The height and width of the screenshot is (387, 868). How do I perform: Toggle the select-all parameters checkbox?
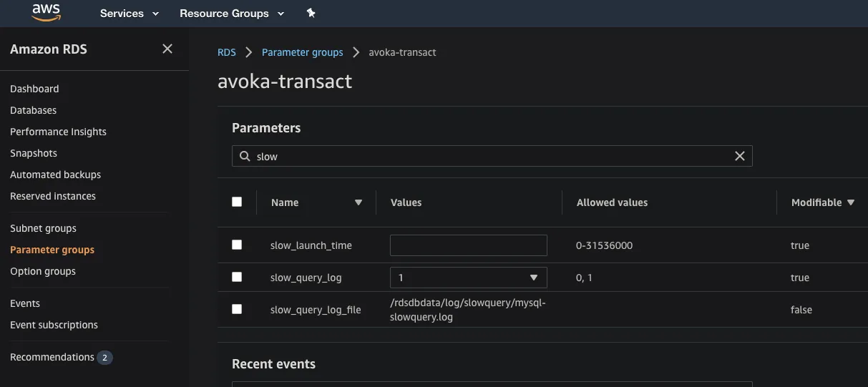(x=237, y=202)
